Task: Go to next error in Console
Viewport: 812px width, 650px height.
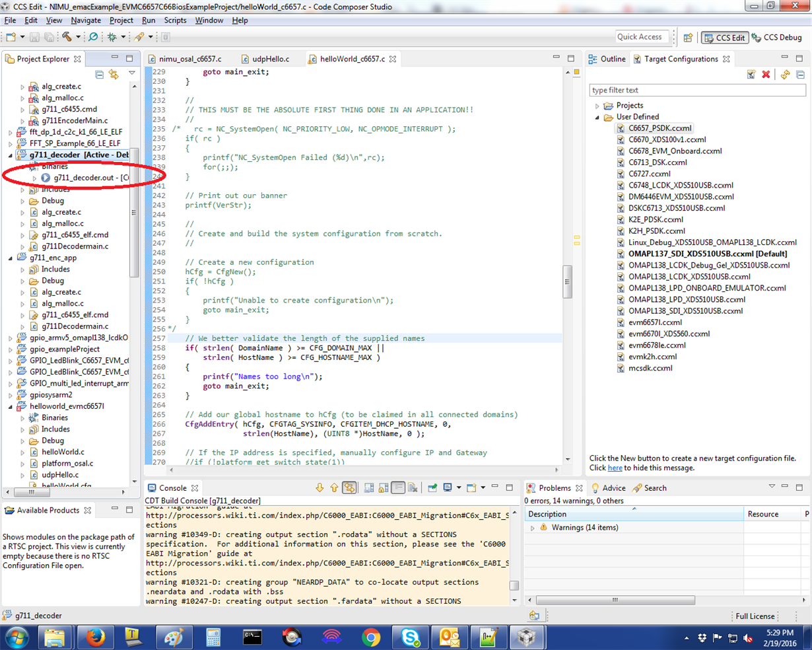Action: click(320, 488)
